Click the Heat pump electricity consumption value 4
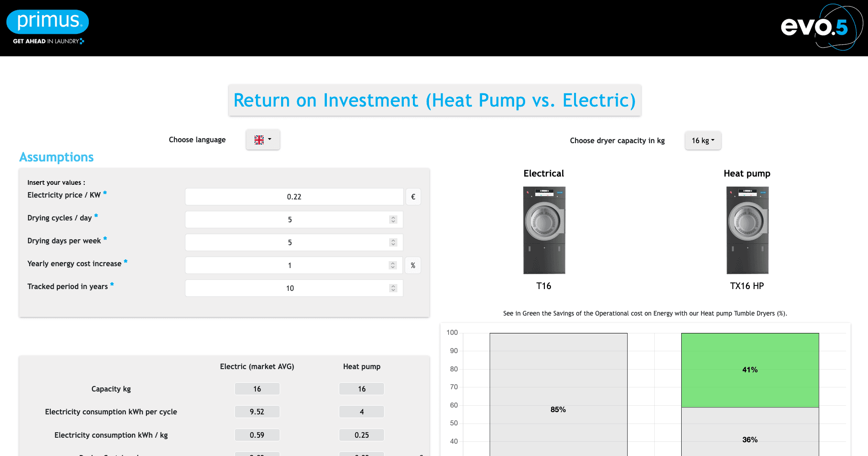This screenshot has width=868, height=456. (361, 412)
